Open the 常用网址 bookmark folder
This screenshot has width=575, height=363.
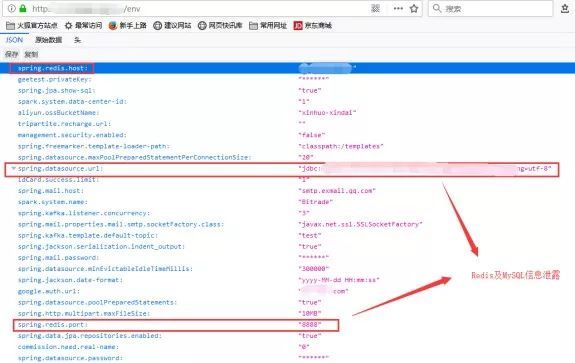pyautogui.click(x=268, y=25)
